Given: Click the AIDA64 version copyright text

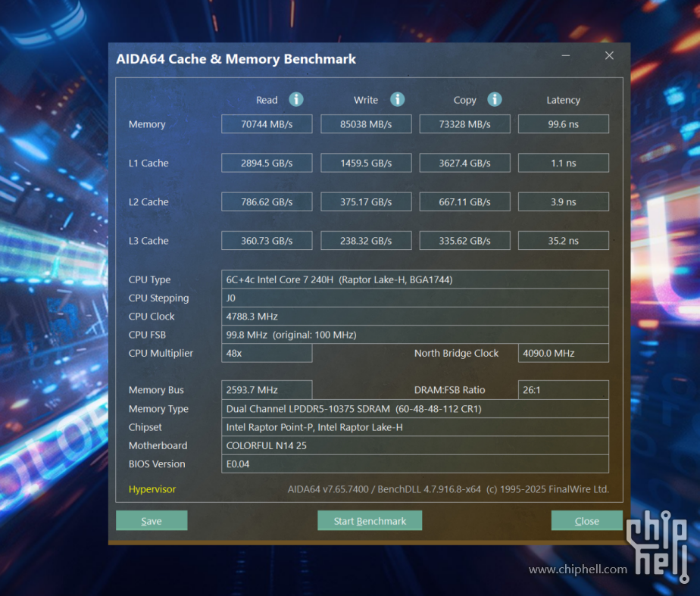Looking at the screenshot, I should point(448,489).
